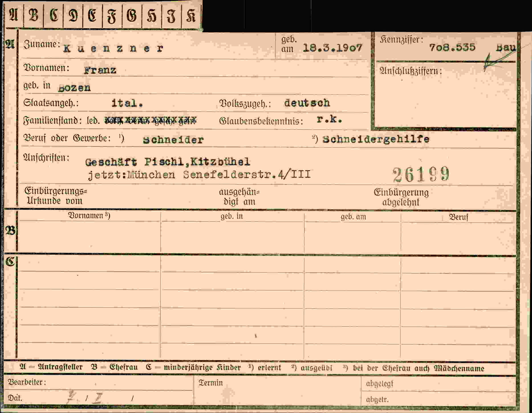Image resolution: width=532 pixels, height=413 pixels.
Task: Click the index tab letter A
Action: (x=14, y=15)
